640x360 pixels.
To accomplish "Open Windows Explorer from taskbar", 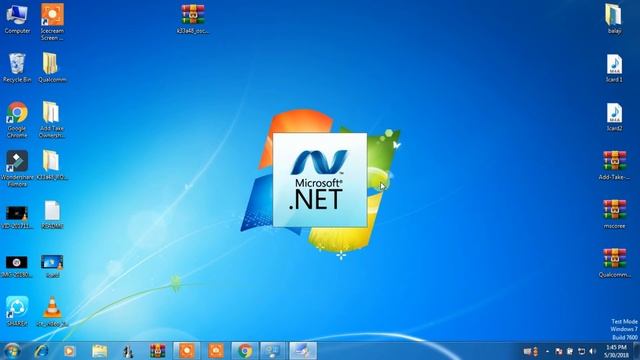I will point(99,351).
